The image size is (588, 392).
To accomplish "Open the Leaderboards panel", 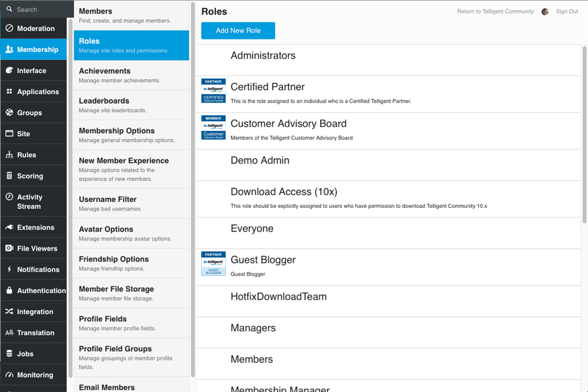I will 131,105.
